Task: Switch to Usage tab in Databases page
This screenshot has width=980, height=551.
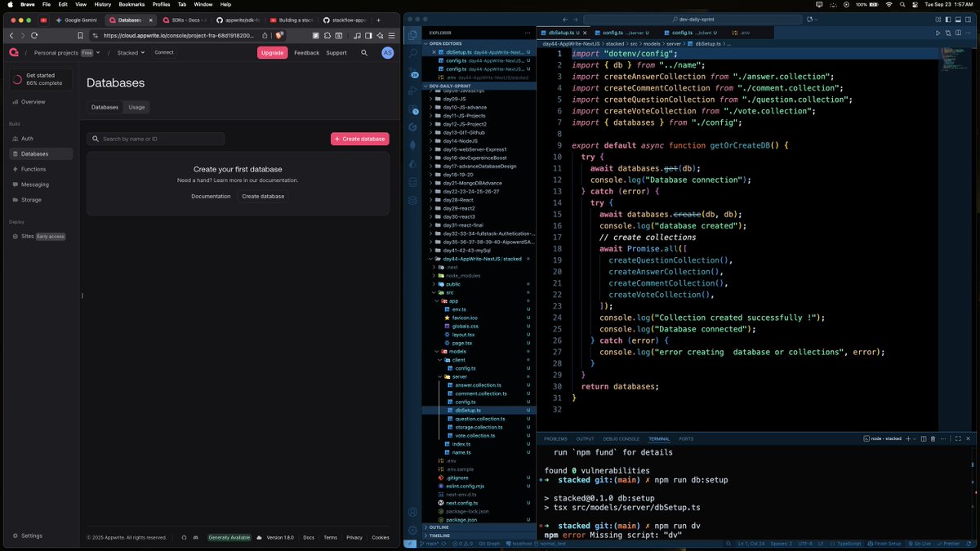Action: pyautogui.click(x=136, y=107)
